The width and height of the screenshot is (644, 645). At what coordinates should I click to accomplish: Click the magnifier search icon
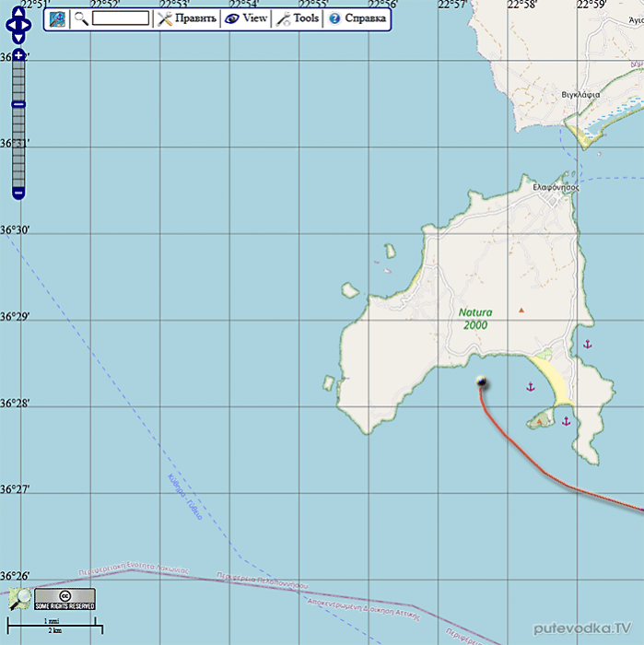coord(81,19)
